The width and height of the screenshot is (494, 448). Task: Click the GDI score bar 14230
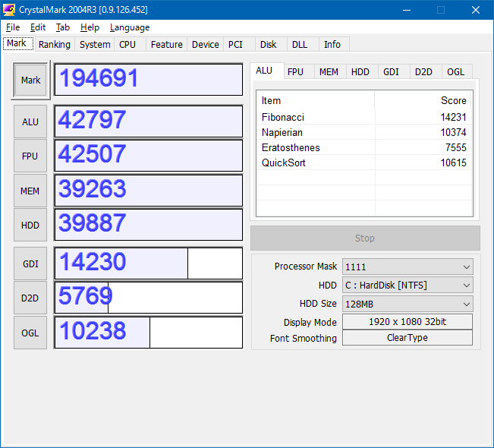coord(149,263)
